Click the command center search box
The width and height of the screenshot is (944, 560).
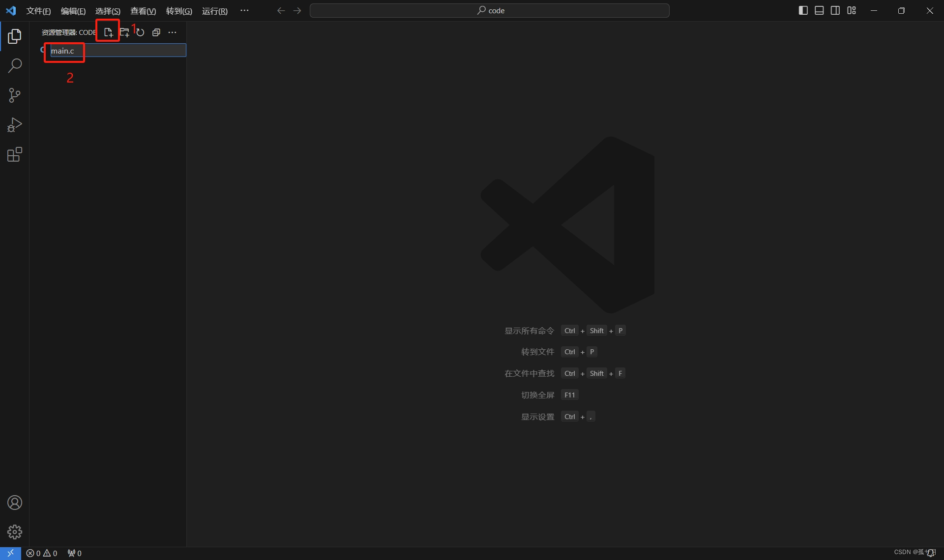pos(490,10)
